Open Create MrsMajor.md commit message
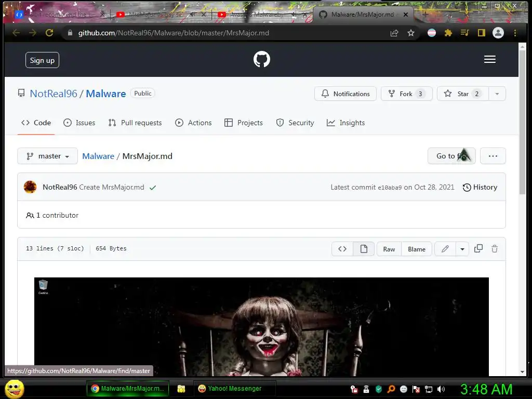The height and width of the screenshot is (399, 532). [112, 187]
